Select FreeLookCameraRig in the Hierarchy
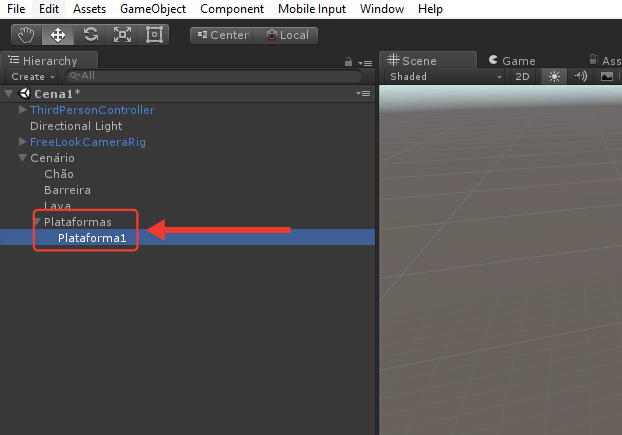 (88, 142)
